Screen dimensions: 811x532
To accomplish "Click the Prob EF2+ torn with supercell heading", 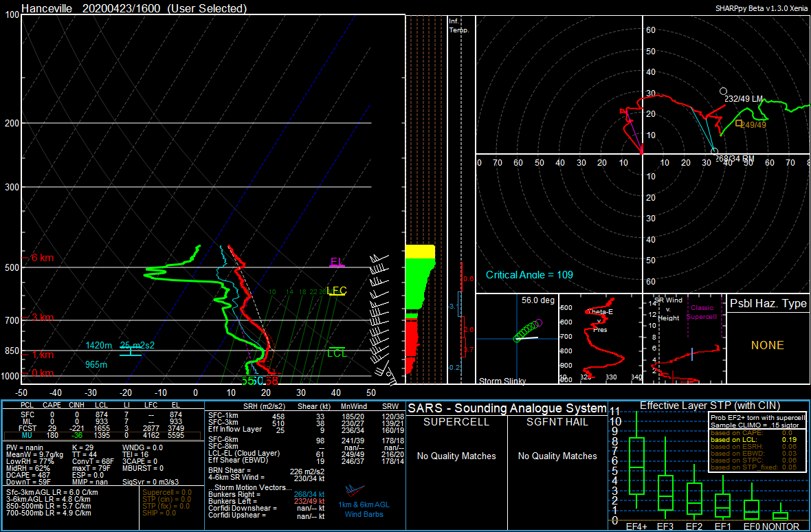I will [757, 418].
